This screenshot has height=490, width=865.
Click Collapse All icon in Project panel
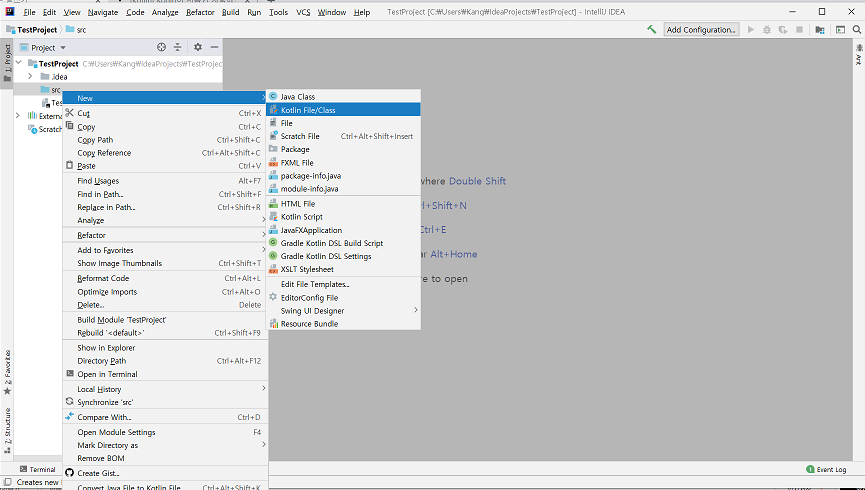[177, 47]
